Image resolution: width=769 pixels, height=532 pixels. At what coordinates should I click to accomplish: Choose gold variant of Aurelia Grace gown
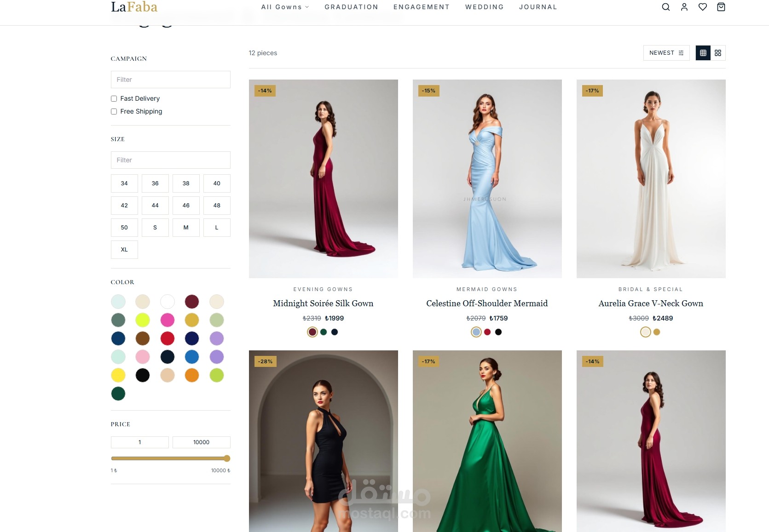coord(657,332)
